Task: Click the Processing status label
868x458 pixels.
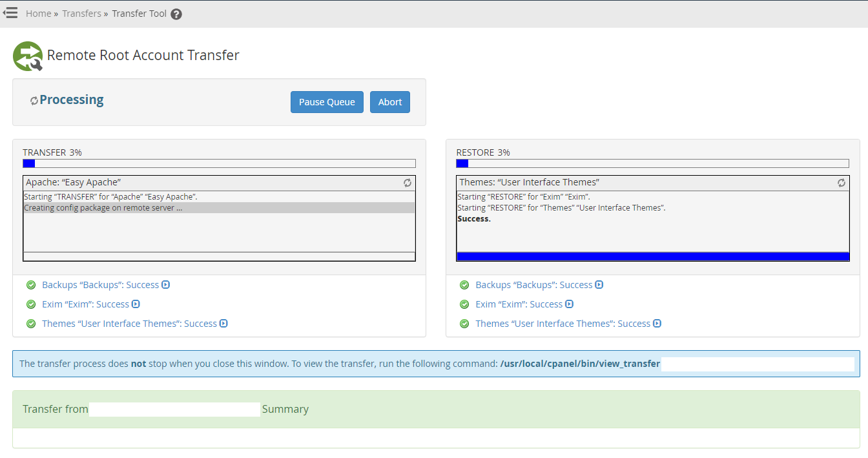Action: 72,100
